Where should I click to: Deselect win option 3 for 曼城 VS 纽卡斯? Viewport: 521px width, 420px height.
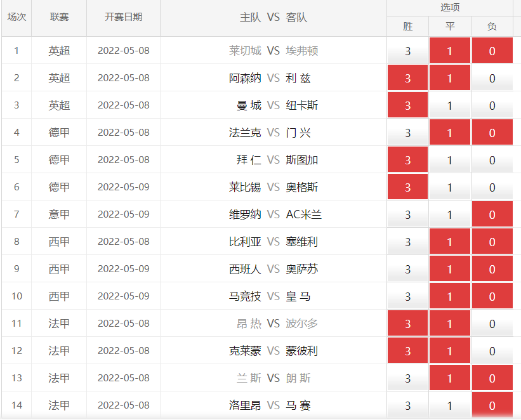(407, 105)
